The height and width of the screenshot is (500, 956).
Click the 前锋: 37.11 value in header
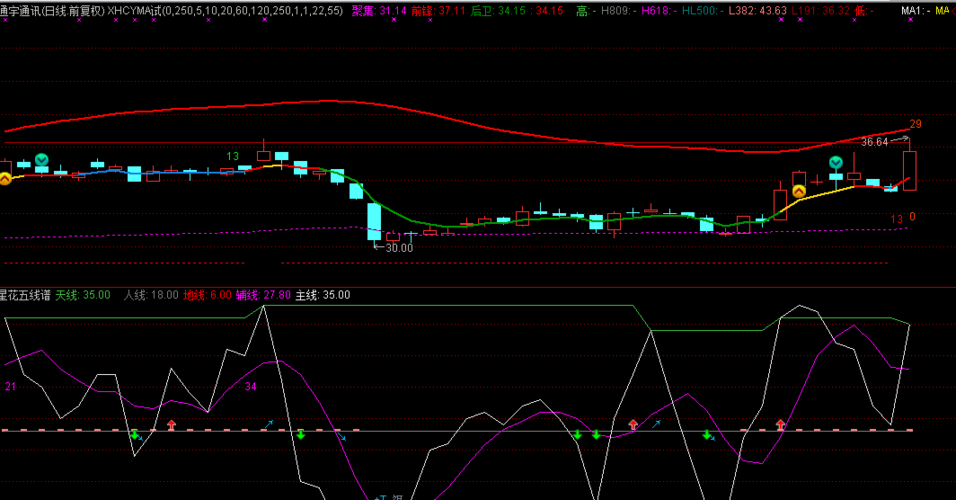pyautogui.click(x=438, y=10)
